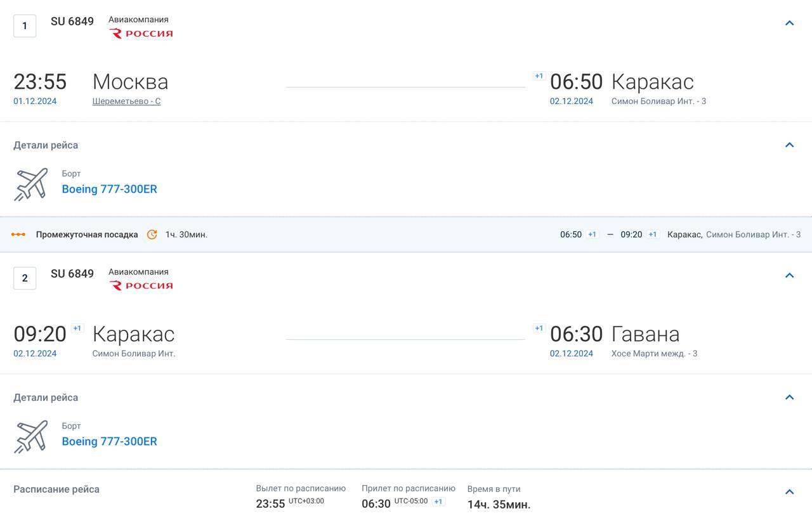Click the airplane icon in second flight details
This screenshot has height=525, width=812.
(x=31, y=436)
